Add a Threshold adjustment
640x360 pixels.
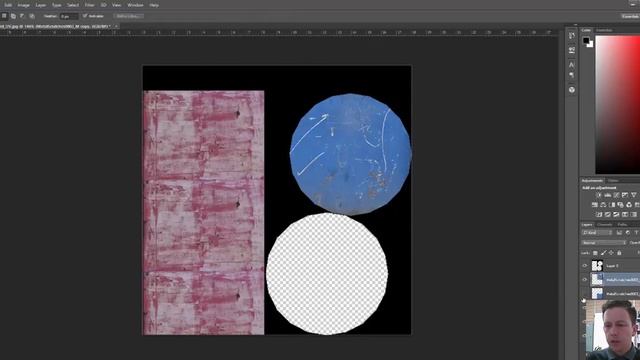click(x=616, y=214)
